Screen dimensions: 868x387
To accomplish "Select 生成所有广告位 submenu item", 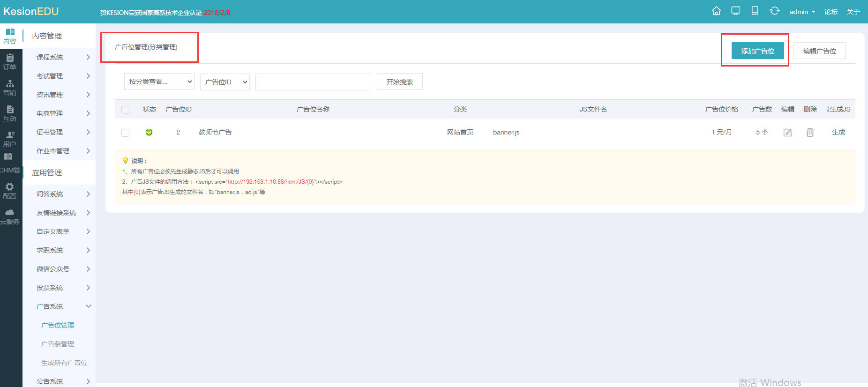I will 64,363.
